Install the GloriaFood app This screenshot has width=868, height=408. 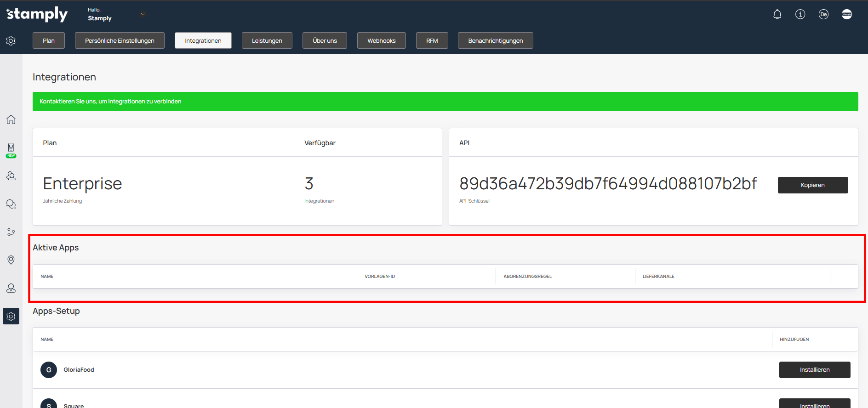pos(814,370)
